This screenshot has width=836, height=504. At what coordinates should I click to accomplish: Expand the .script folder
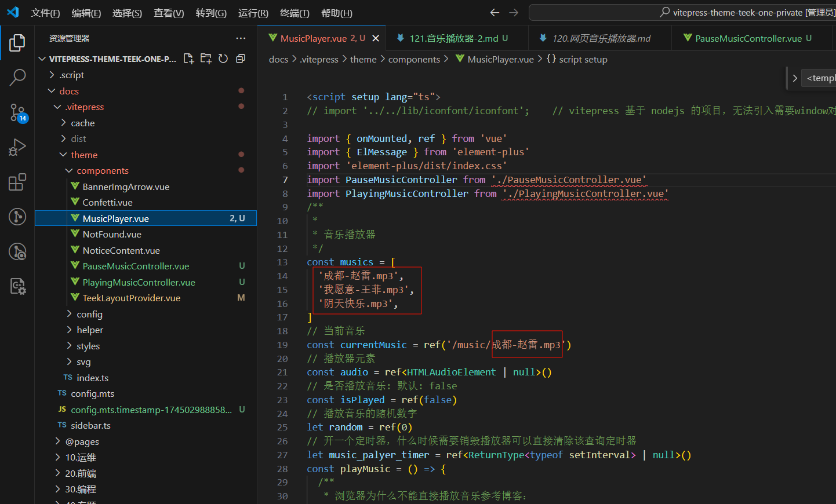coord(146,75)
